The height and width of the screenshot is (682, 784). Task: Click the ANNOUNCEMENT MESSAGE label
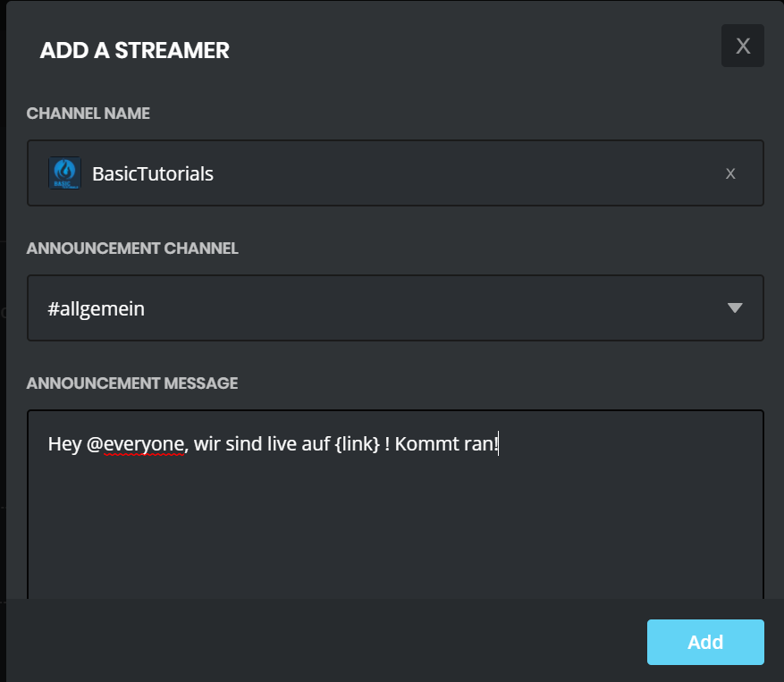pyautogui.click(x=132, y=383)
